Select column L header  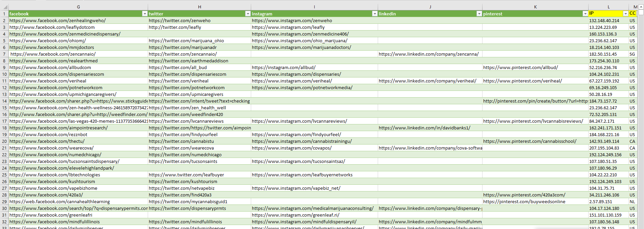click(x=608, y=7)
